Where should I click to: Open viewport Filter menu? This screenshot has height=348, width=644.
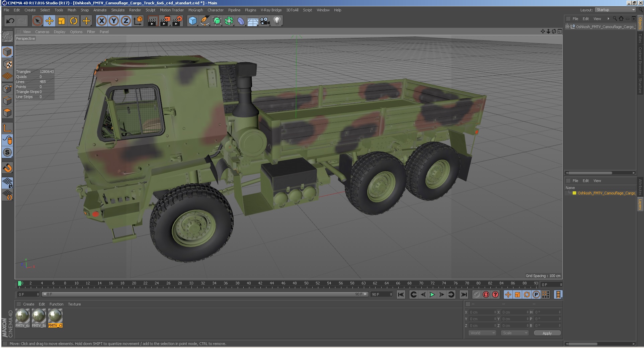tap(91, 32)
